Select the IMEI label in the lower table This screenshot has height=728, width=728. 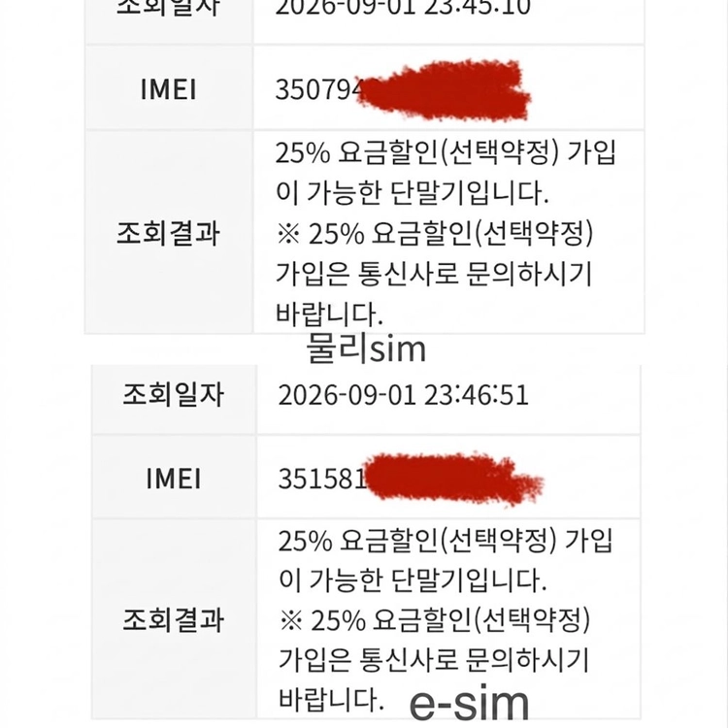coord(174,479)
